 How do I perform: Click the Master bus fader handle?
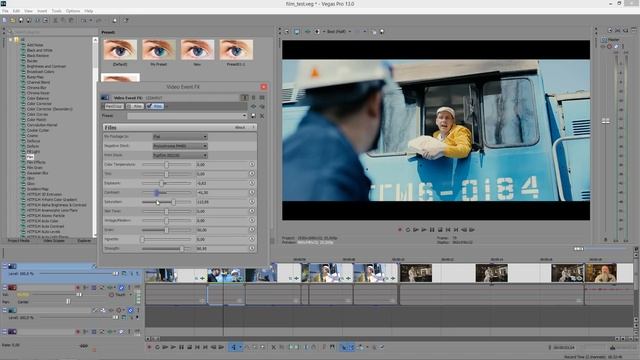pyautogui.click(x=606, y=121)
